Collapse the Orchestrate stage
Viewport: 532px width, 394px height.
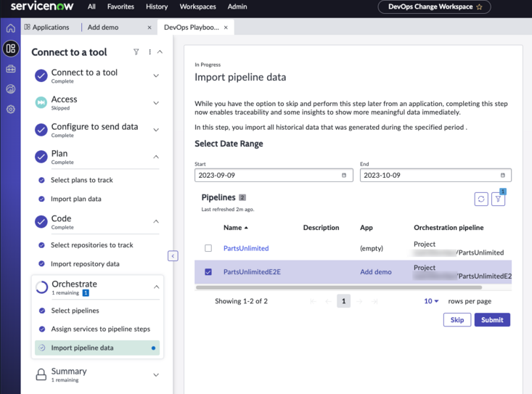[157, 287]
